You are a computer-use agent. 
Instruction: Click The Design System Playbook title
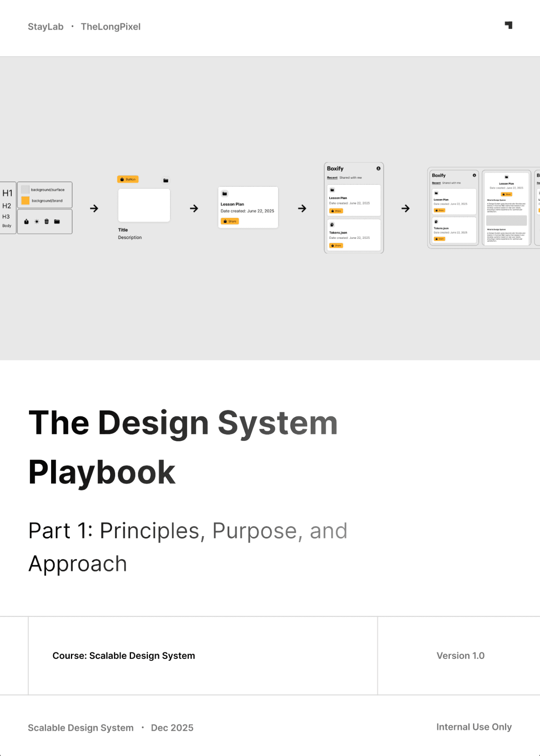tap(183, 447)
